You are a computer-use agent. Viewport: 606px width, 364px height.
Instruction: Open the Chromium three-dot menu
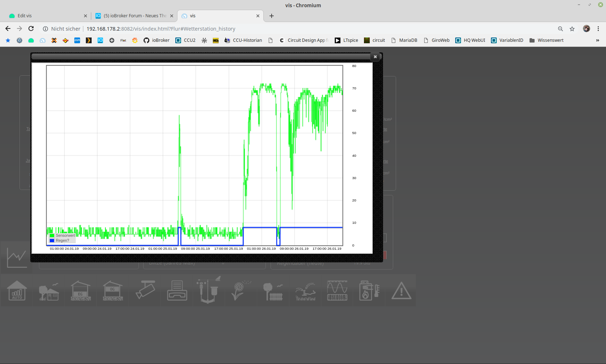(x=598, y=29)
